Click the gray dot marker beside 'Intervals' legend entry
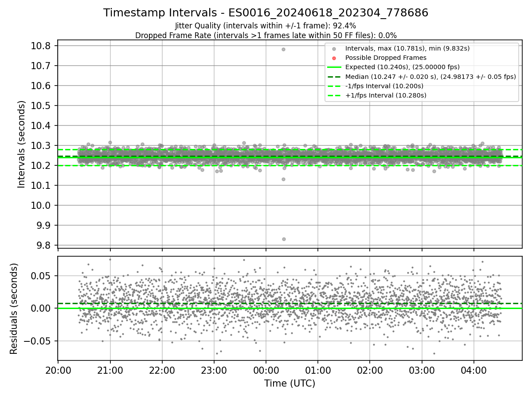The image size is (532, 399). tap(334, 49)
